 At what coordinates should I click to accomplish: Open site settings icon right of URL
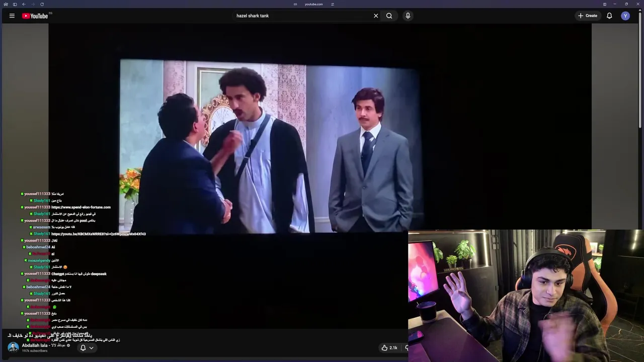click(x=333, y=4)
